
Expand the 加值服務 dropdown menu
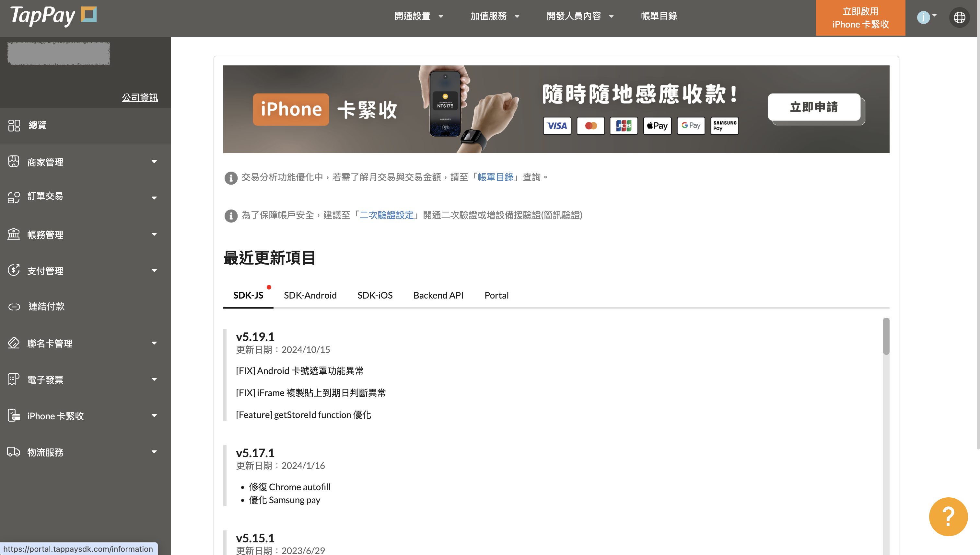pos(495,16)
